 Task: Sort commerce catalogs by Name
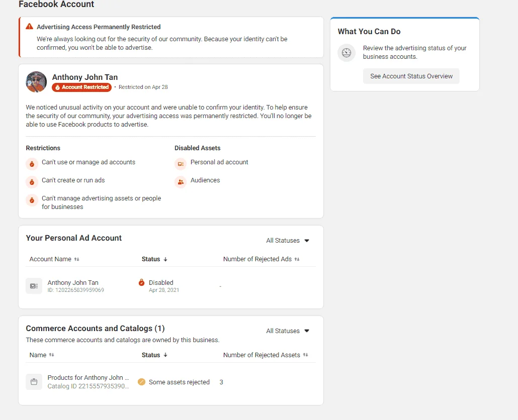pos(42,355)
